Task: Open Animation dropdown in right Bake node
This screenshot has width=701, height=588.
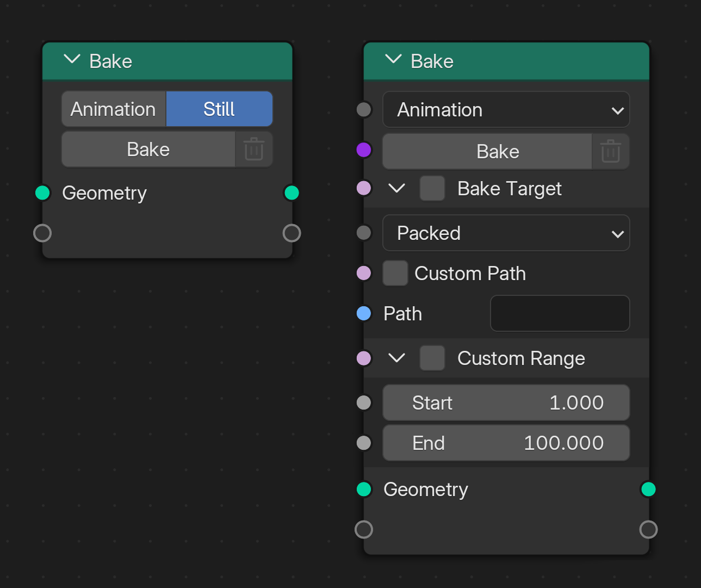Action: click(x=506, y=110)
